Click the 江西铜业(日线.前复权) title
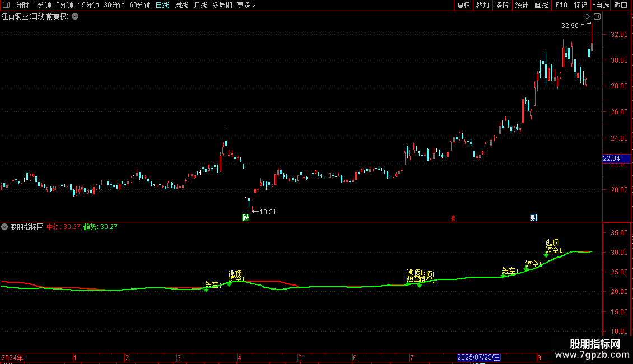 [35, 17]
